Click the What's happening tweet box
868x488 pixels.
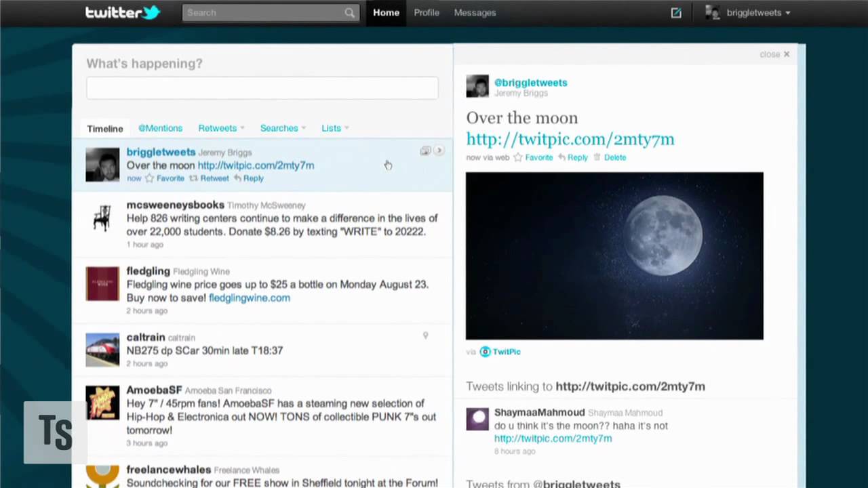coord(262,88)
